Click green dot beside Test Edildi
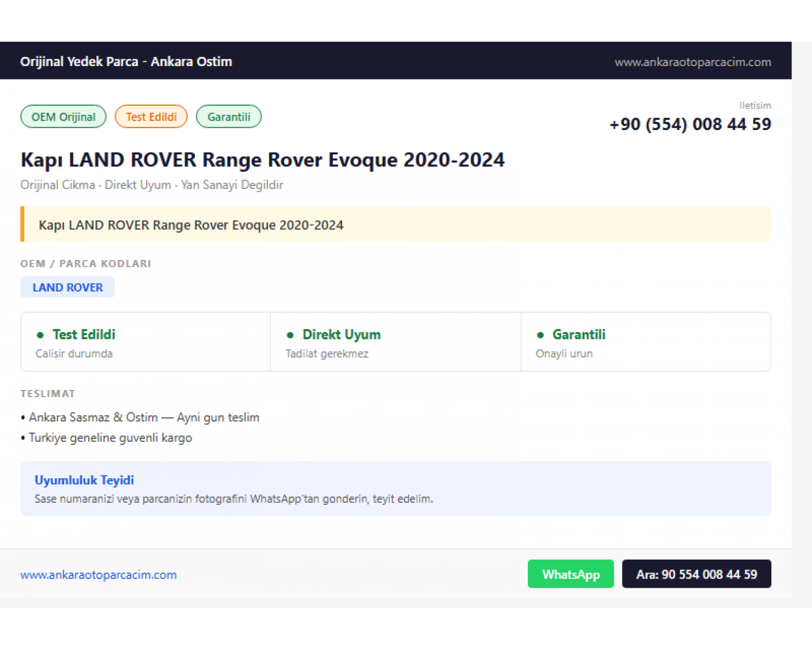This screenshot has width=812, height=650. (x=40, y=335)
